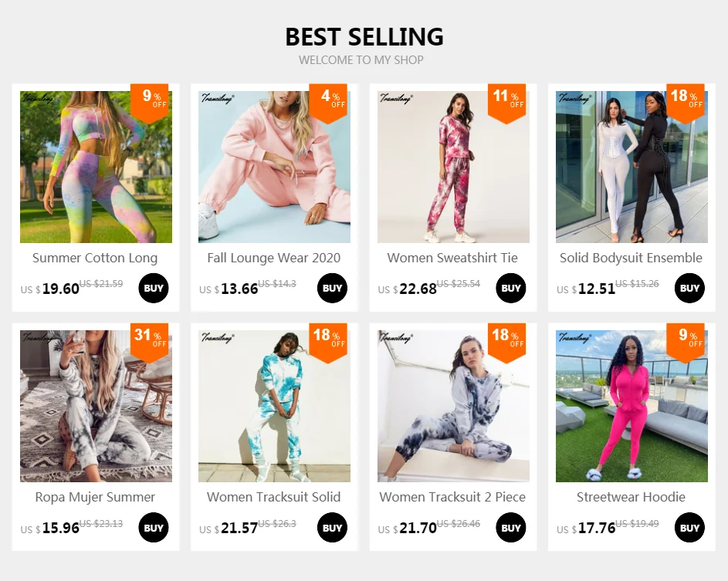Buy the Ropa Mujer Summer set
This screenshot has height=581, width=728.
(x=154, y=528)
